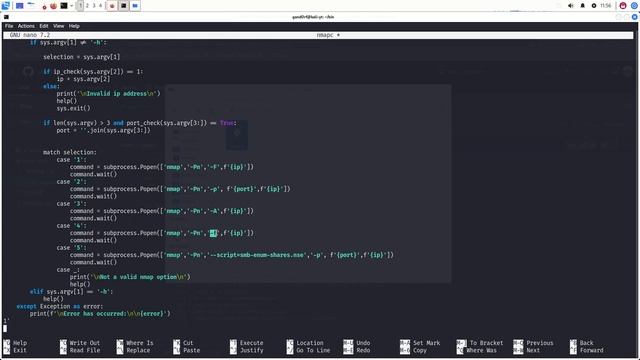The image size is (640, 360).
Task: Click the nano Help shortcut label
Action: (x=20, y=343)
